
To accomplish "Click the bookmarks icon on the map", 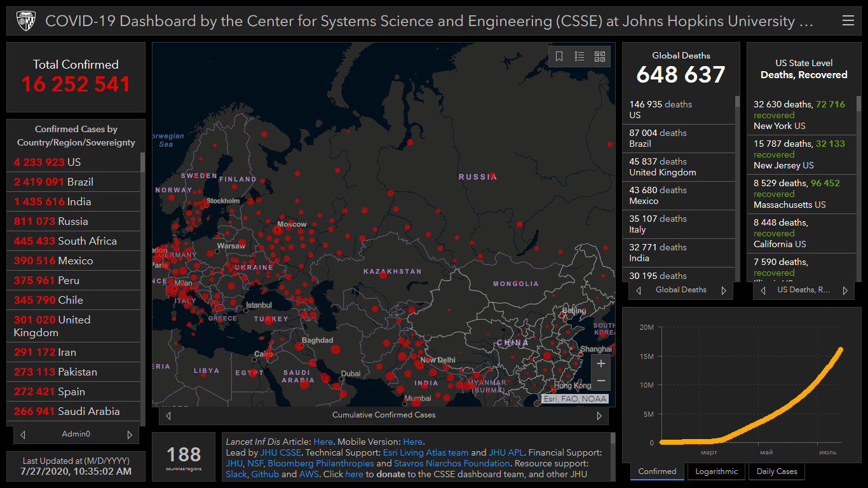I will [x=559, y=57].
